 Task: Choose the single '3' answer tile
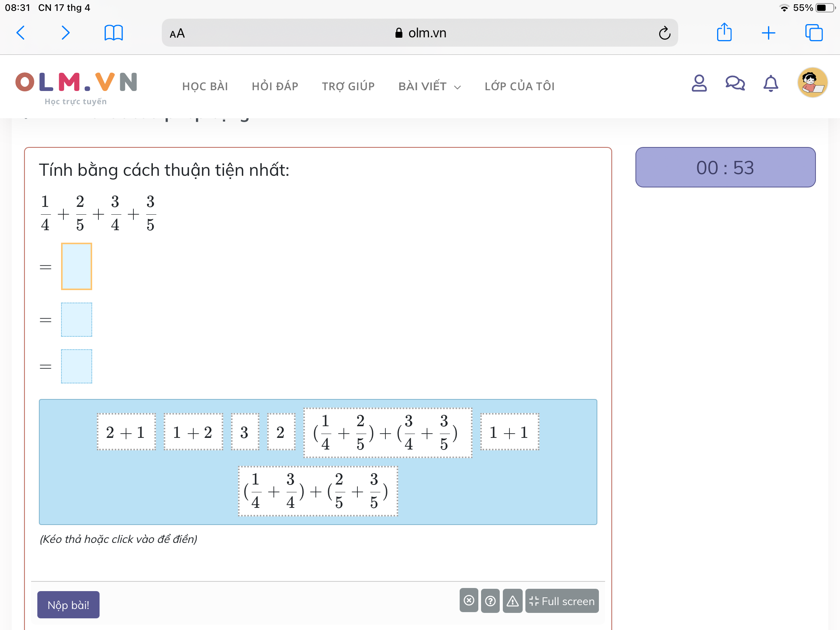coord(245,432)
